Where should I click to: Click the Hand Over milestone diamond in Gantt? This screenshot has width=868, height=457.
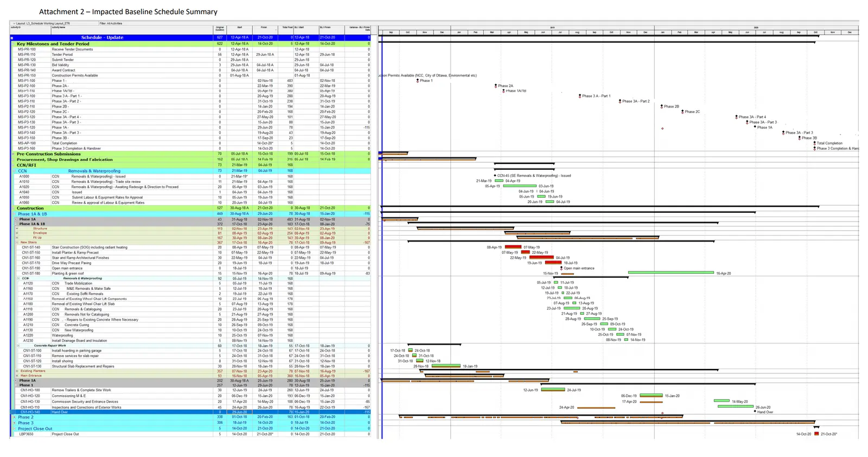click(x=755, y=412)
